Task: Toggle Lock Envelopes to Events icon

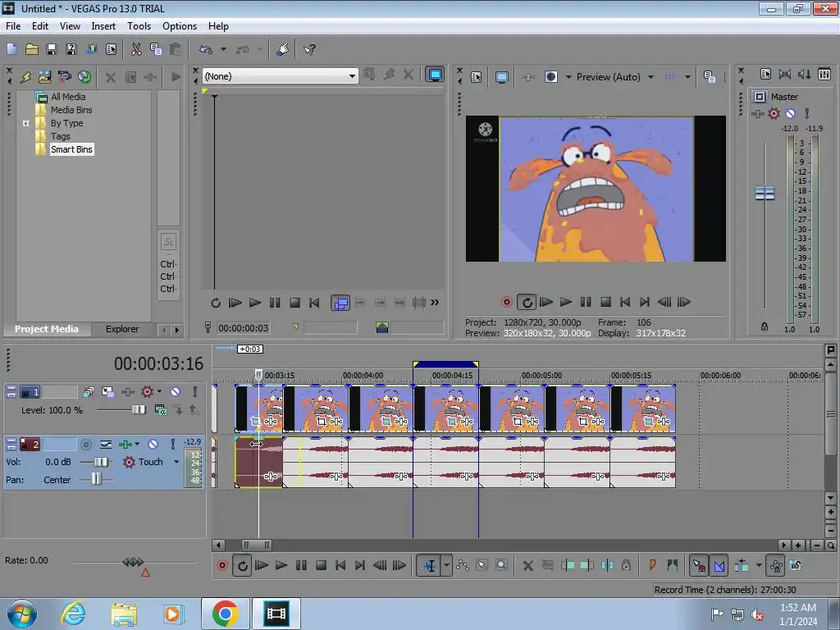Action: click(x=776, y=565)
